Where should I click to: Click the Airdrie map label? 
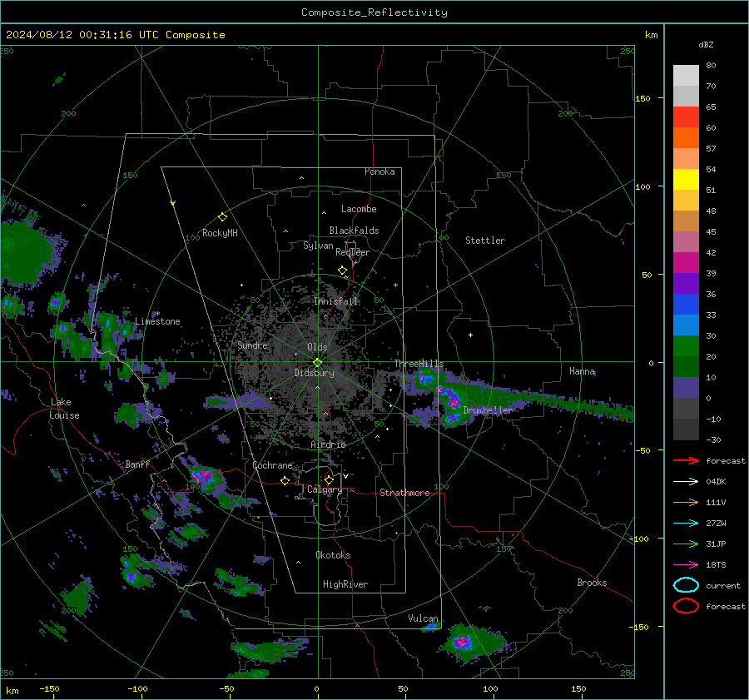coord(328,444)
